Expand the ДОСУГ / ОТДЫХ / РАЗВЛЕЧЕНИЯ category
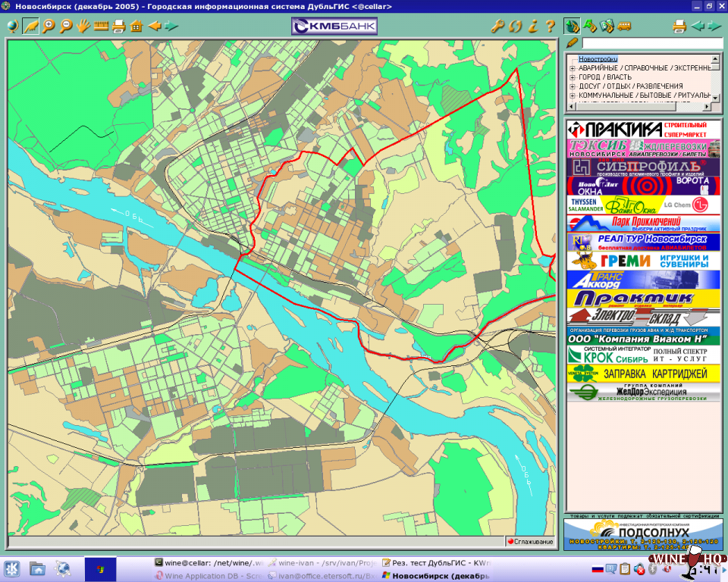The width and height of the screenshot is (728, 582). click(573, 86)
